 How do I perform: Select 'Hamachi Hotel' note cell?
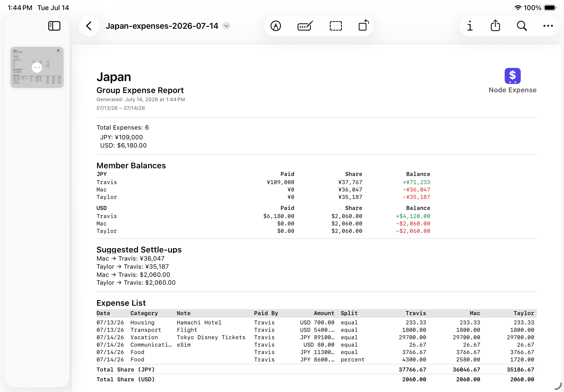199,322
